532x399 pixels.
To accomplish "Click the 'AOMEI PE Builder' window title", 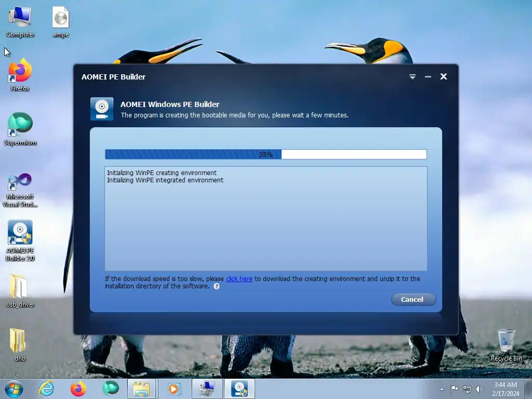I will point(113,77).
